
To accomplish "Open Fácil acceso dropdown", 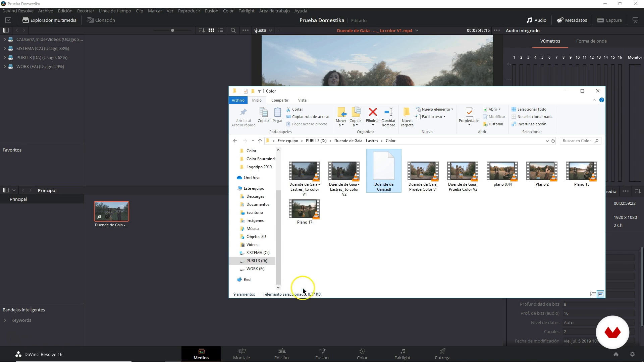I will (x=430, y=117).
